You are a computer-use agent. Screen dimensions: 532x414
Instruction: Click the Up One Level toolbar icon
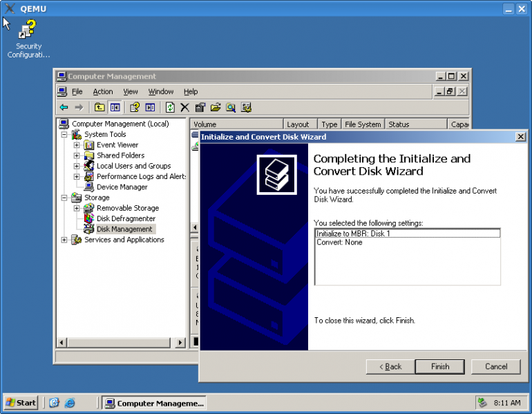(99, 107)
